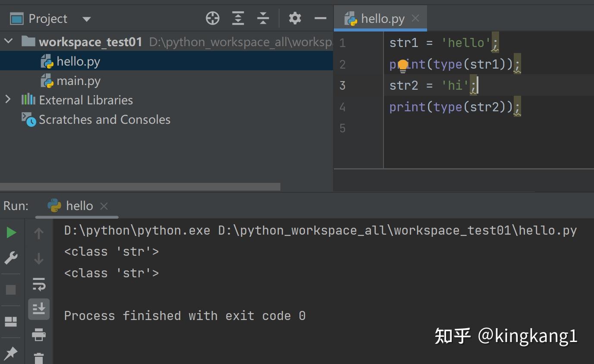The width and height of the screenshot is (594, 364).
Task: Open run configuration settings via wrench icon
Action: [x=11, y=258]
